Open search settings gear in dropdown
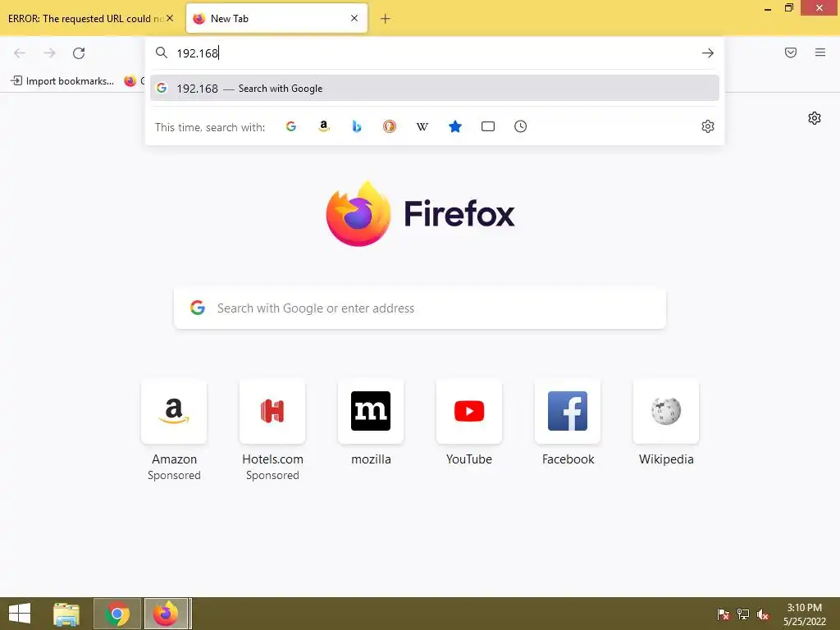840x630 pixels. point(708,126)
